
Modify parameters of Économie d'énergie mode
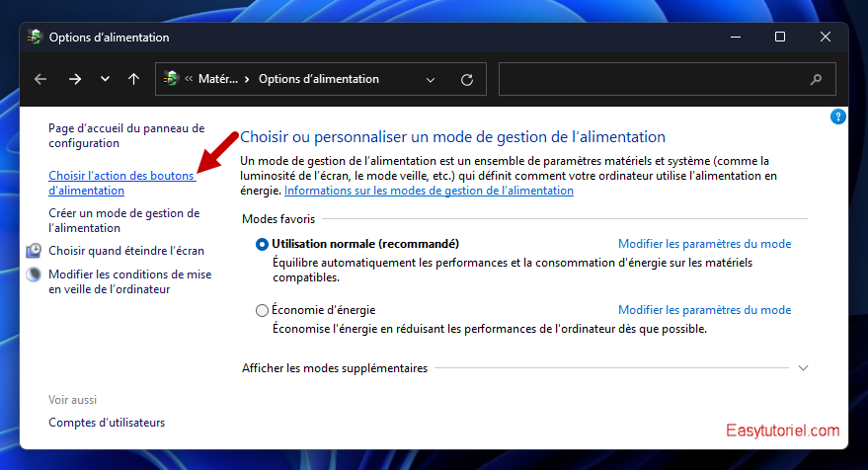pyautogui.click(x=704, y=310)
